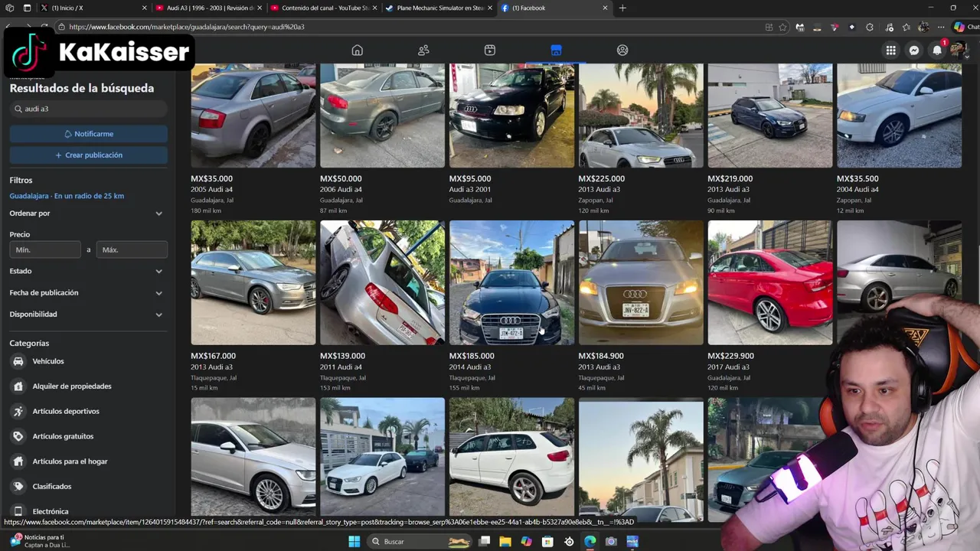Viewport: 980px width, 551px height.
Task: Open browser settings and more ellipsis
Action: [x=941, y=27]
